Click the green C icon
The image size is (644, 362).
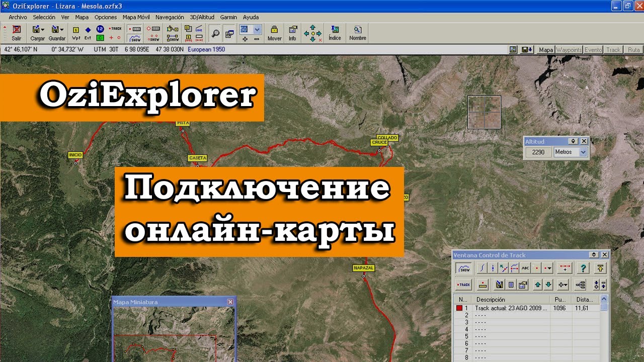100,38
